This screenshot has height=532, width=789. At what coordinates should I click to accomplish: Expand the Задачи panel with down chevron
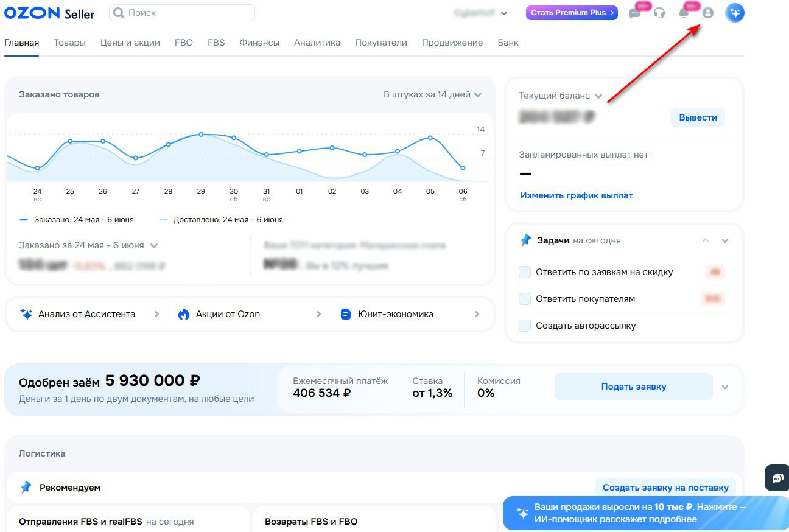[725, 240]
